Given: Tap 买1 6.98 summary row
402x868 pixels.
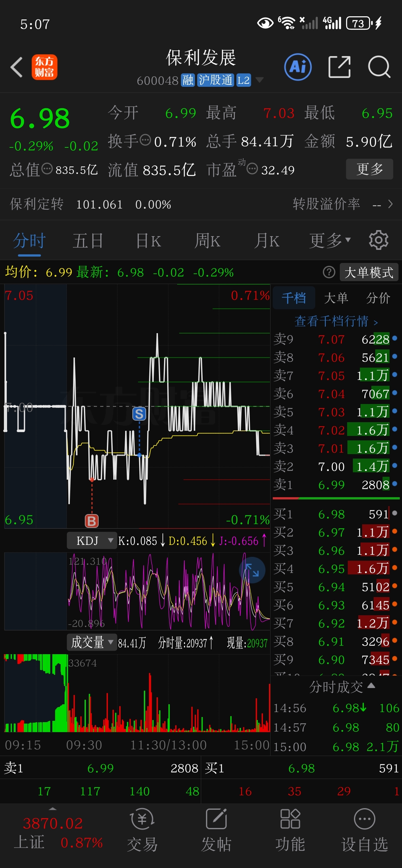Looking at the screenshot, I should point(301,768).
